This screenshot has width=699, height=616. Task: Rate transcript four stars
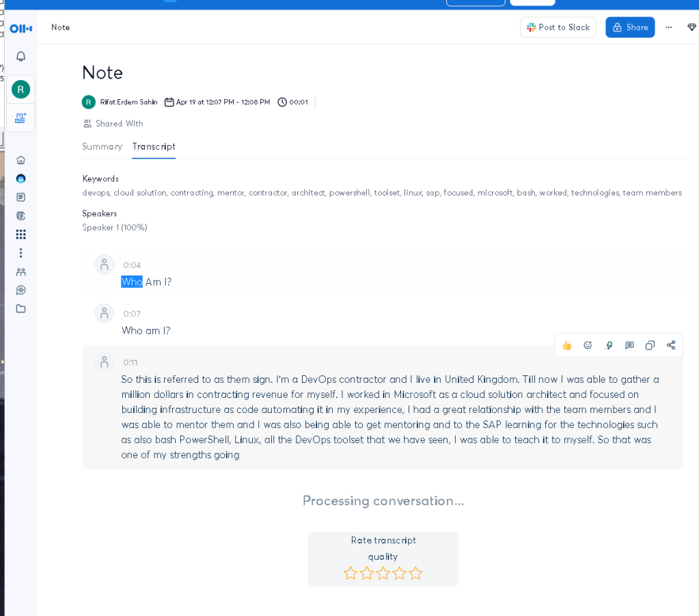point(399,573)
